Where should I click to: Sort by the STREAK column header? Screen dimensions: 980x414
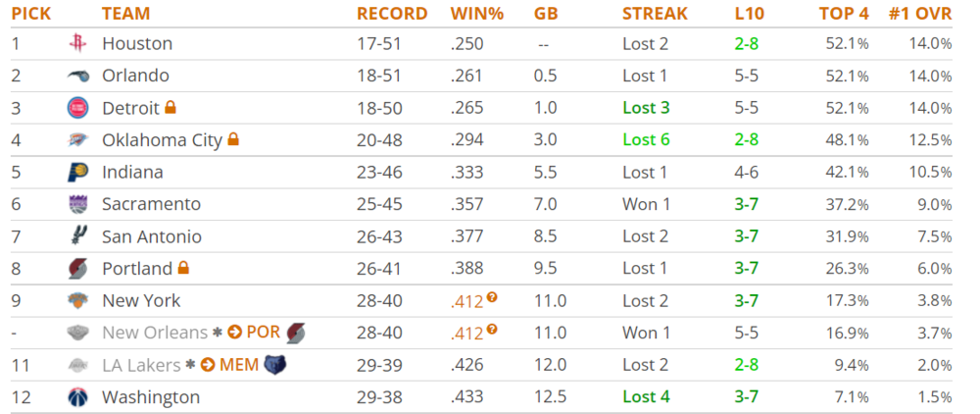click(x=655, y=14)
